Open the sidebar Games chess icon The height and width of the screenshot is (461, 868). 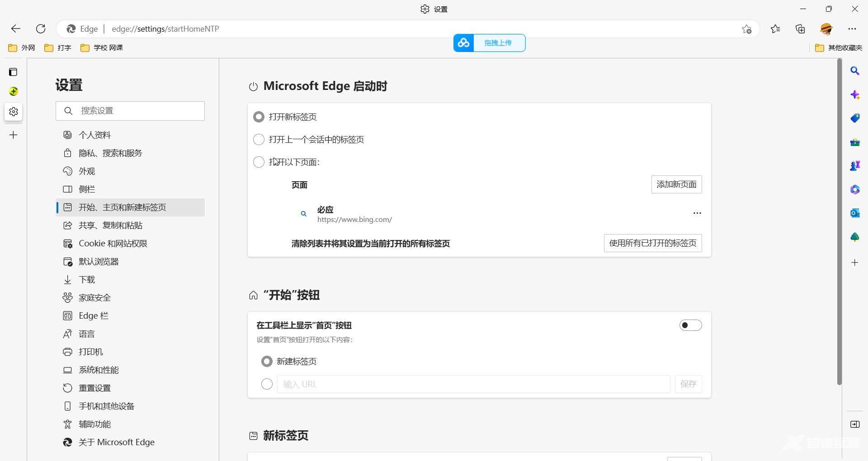[855, 166]
